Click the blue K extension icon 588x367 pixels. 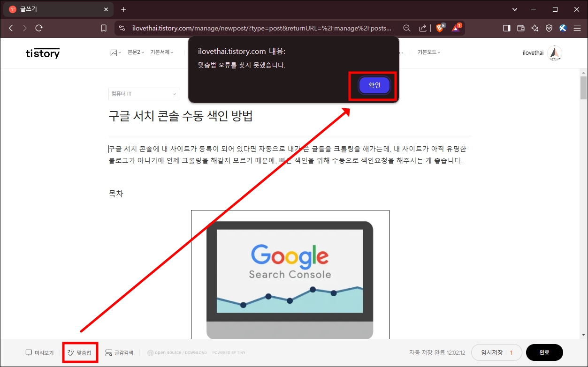(563, 28)
